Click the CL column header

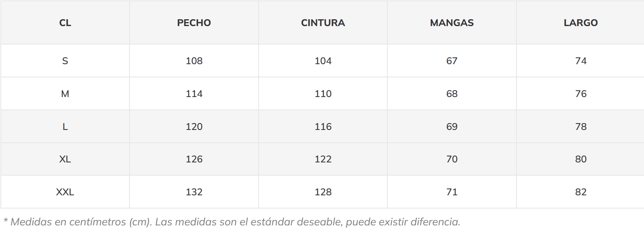click(65, 23)
